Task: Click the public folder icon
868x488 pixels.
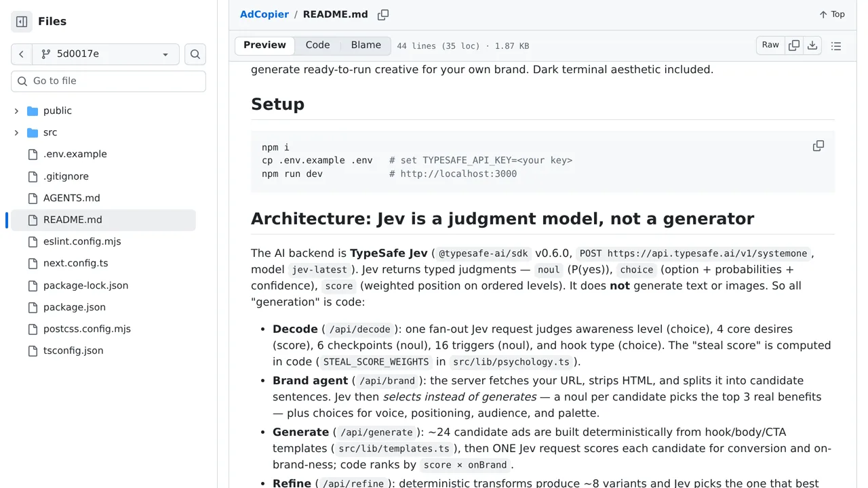Action: tap(33, 110)
